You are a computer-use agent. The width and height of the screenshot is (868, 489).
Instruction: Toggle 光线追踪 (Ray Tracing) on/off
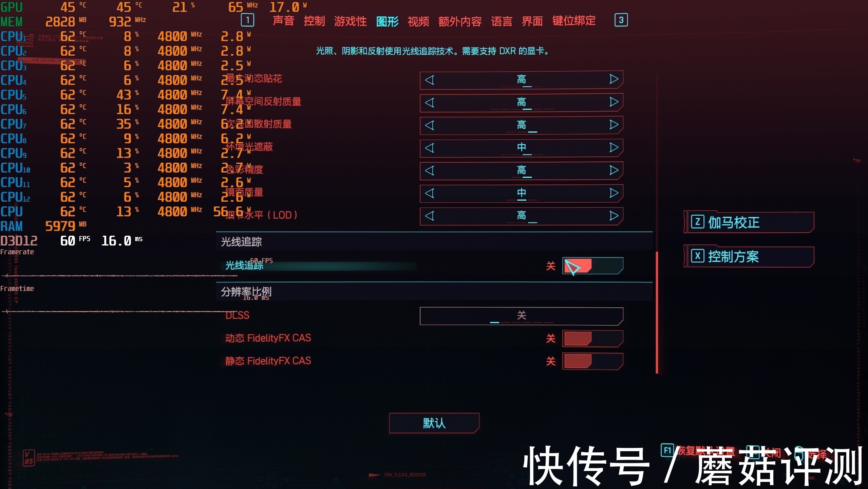[590, 265]
